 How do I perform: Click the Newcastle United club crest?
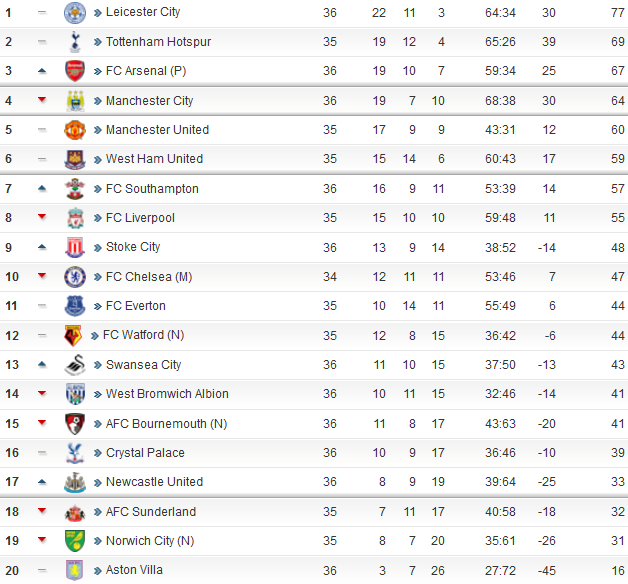75,482
